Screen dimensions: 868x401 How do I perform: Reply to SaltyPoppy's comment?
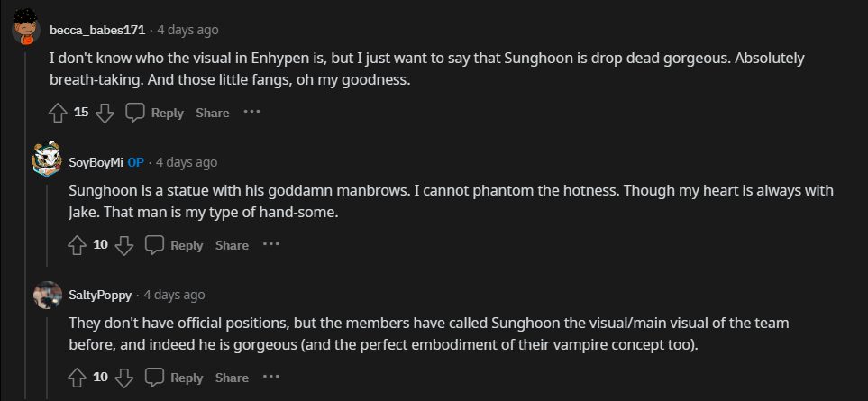coord(175,378)
